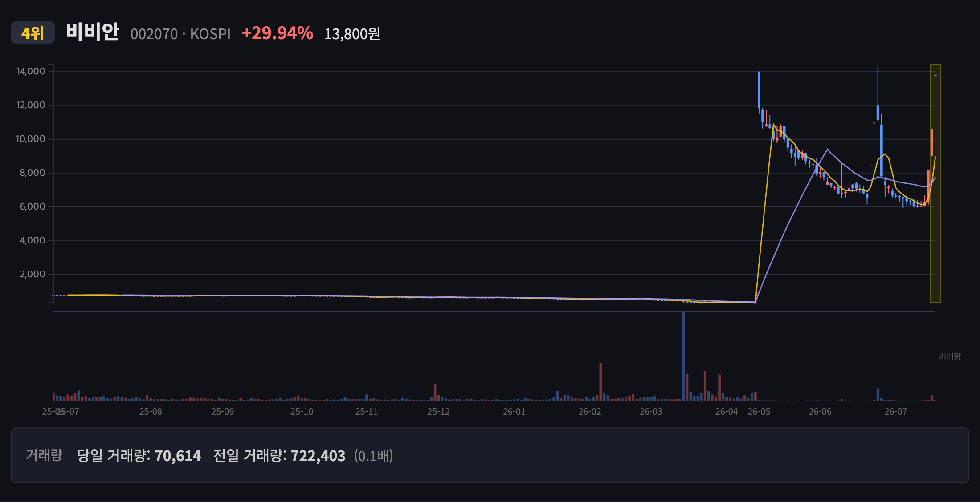
Task: Click the tallest blue volume bar
Action: 683,356
